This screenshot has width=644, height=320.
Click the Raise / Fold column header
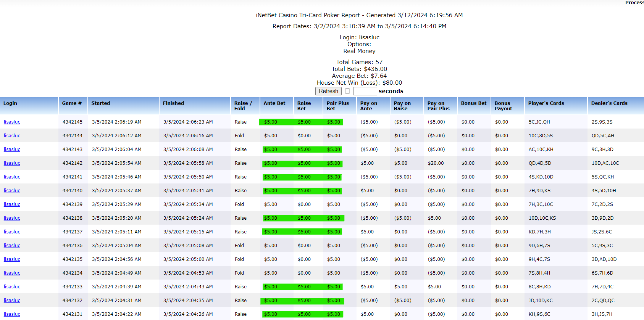pos(243,106)
